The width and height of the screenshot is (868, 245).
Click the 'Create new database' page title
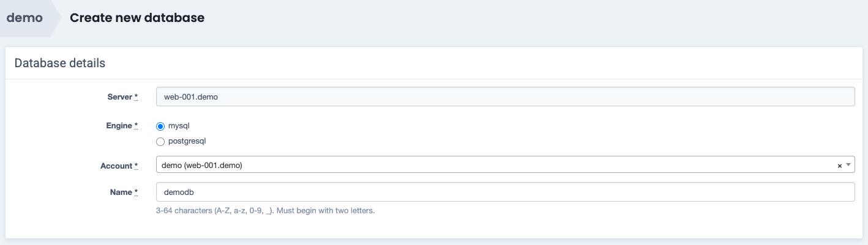[x=137, y=18]
